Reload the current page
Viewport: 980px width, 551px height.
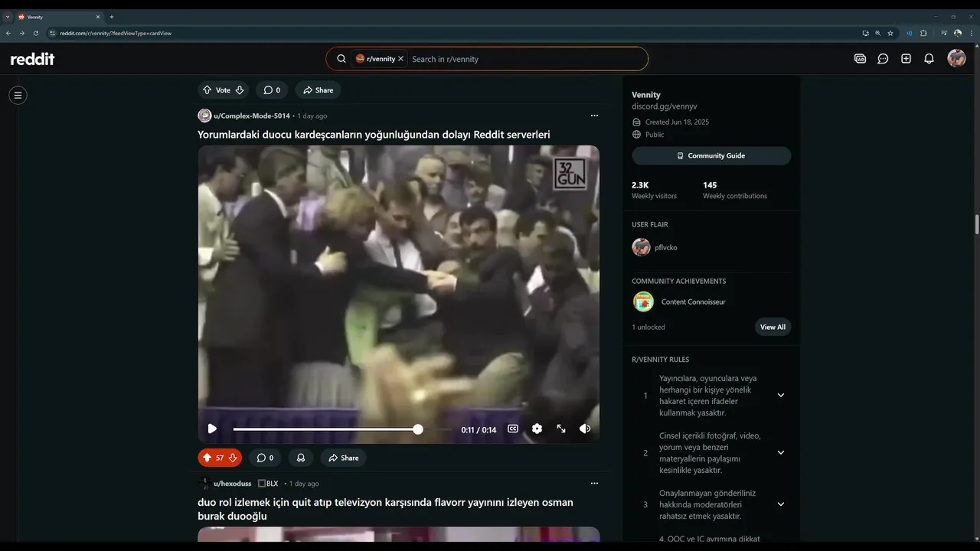click(x=35, y=33)
